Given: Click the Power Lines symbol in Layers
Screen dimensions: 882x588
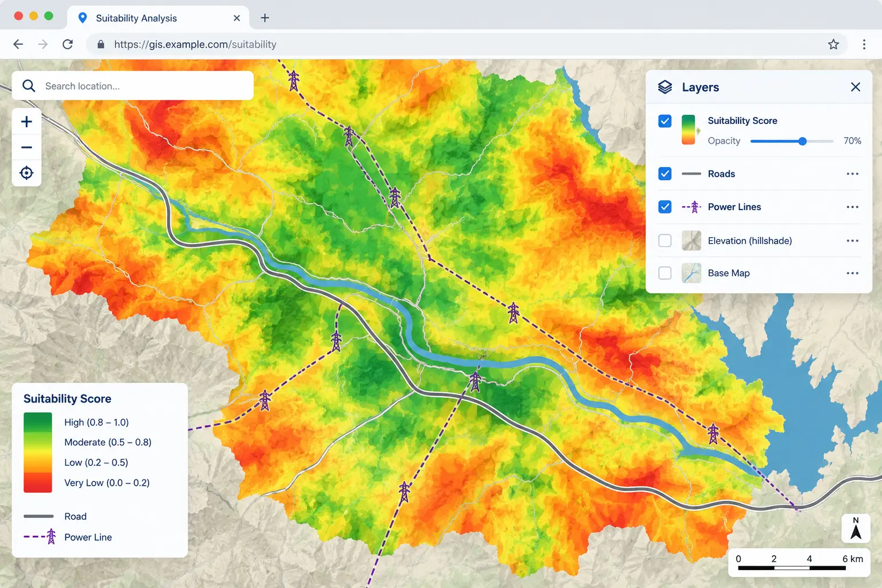Looking at the screenshot, I should (x=691, y=207).
